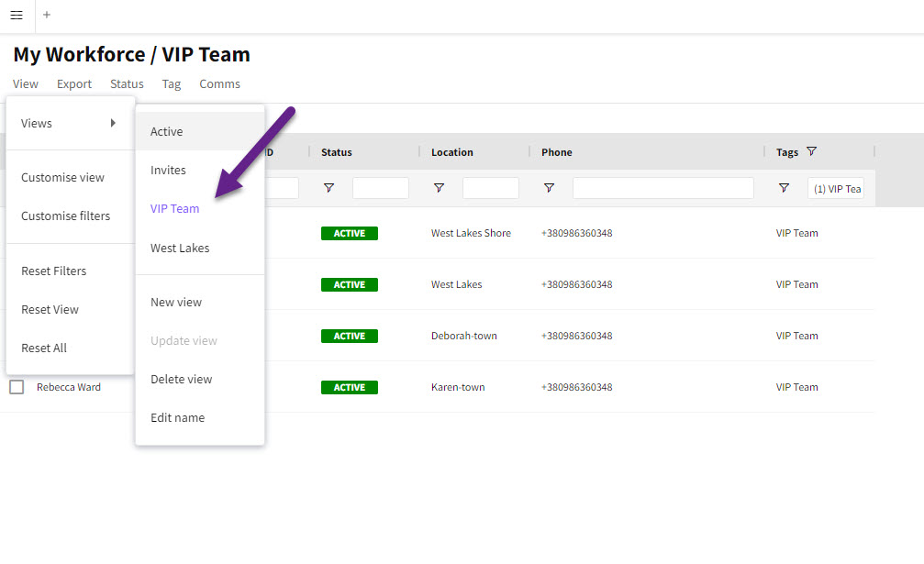
Task: Click the Comms menu button
Action: [x=219, y=83]
